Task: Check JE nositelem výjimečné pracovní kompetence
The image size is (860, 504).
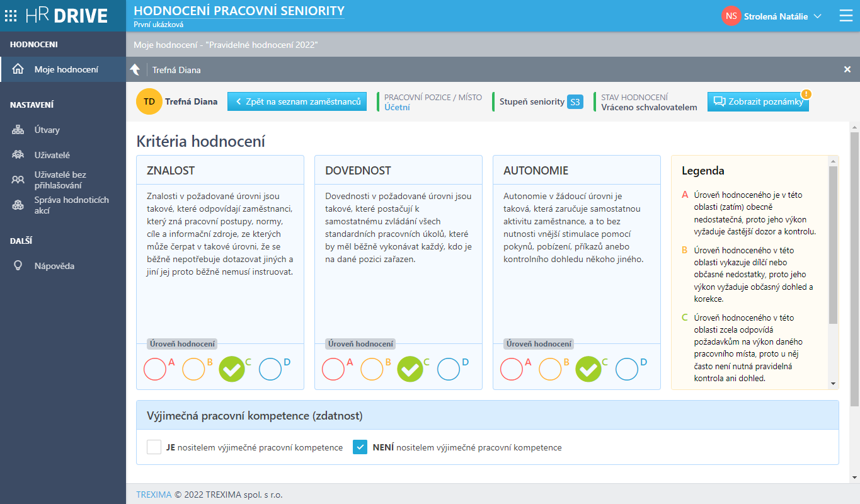Action: click(154, 447)
